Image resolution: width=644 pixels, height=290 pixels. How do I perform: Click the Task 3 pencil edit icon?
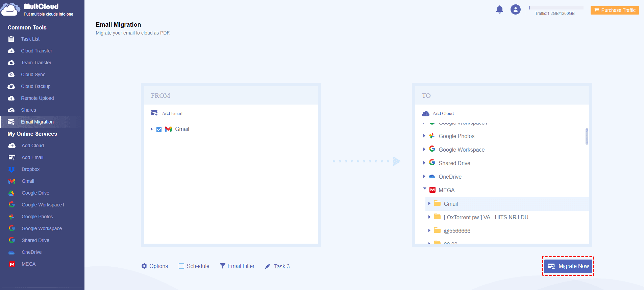268,266
